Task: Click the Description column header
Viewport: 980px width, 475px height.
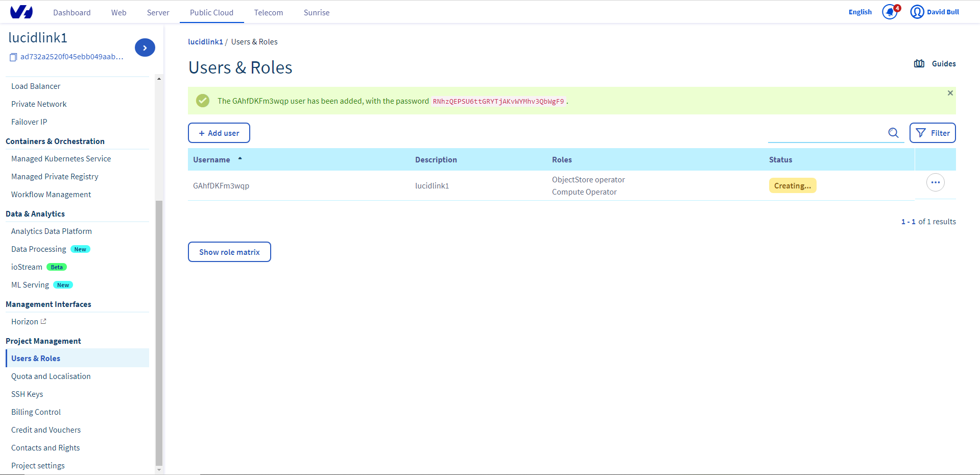Action: (x=436, y=160)
